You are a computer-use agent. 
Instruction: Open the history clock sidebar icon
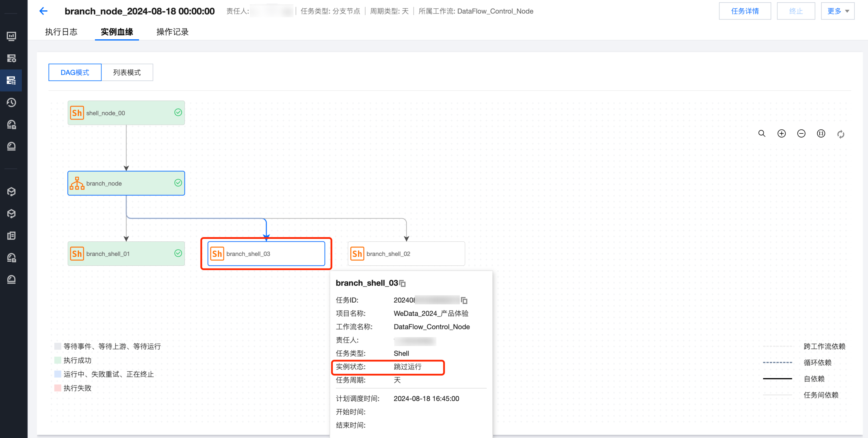[11, 102]
